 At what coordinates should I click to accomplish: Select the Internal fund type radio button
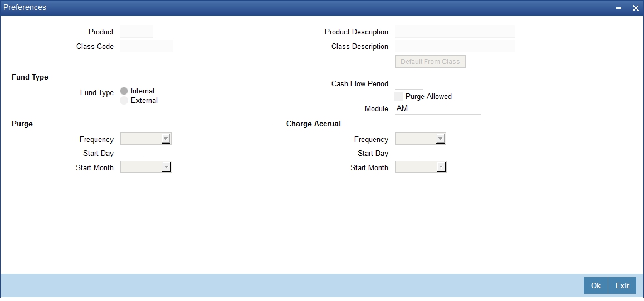(124, 91)
